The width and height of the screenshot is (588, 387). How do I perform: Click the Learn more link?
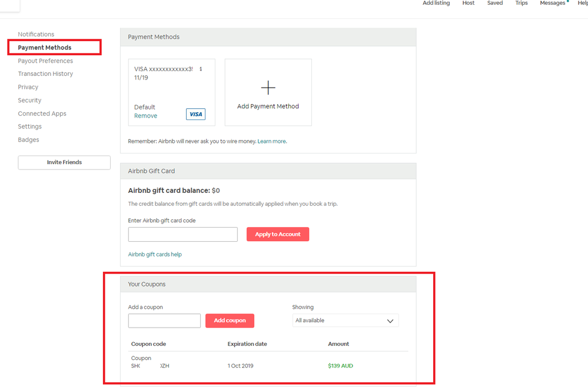pyautogui.click(x=271, y=141)
